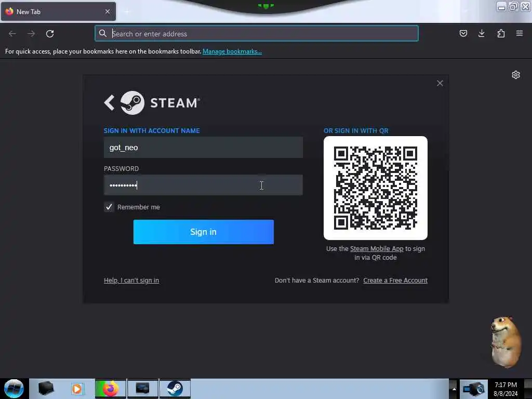Focus the Search or enter address field
Viewport: 532px width, 399px height.
tap(257, 34)
